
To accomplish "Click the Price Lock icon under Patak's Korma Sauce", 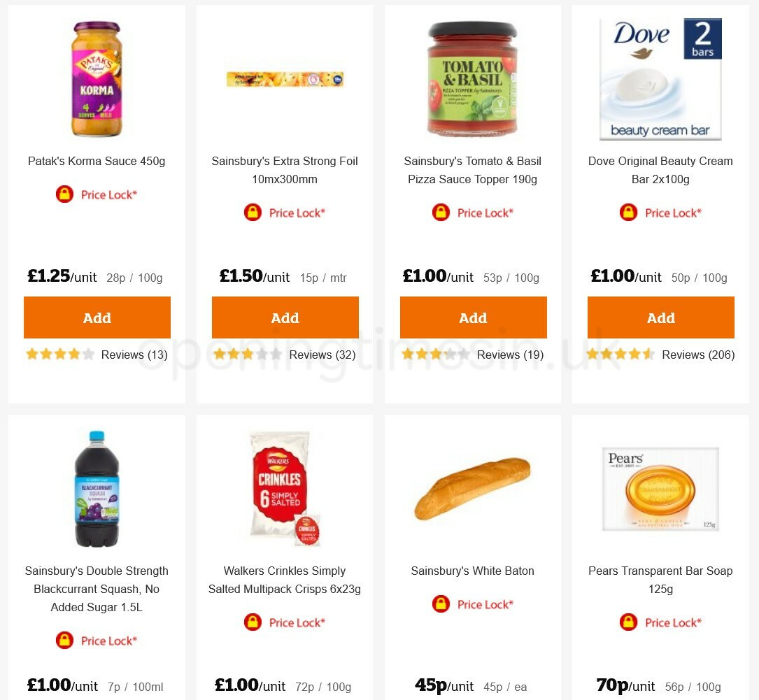I will (x=64, y=194).
